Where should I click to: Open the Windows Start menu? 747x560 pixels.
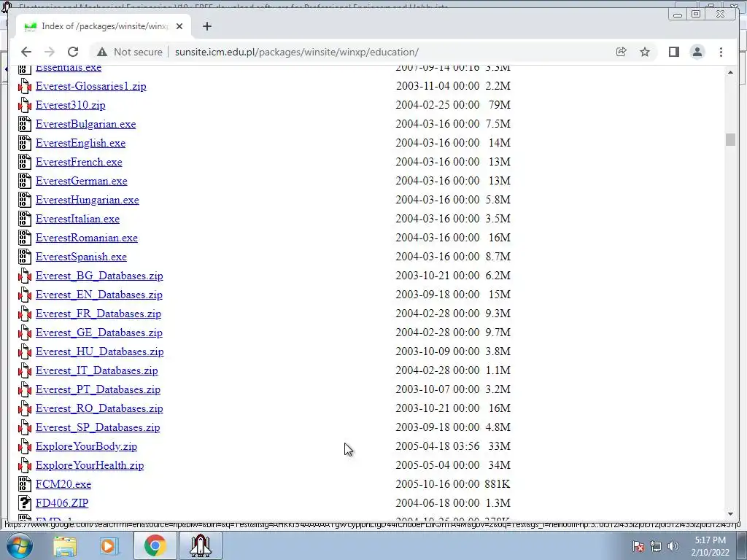click(19, 545)
